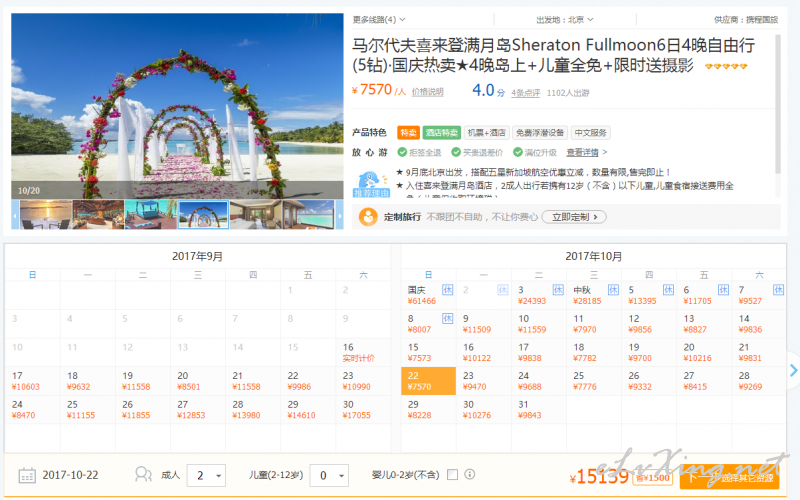Select the orange 特卖 tag
The width and height of the screenshot is (800, 500).
(x=408, y=133)
